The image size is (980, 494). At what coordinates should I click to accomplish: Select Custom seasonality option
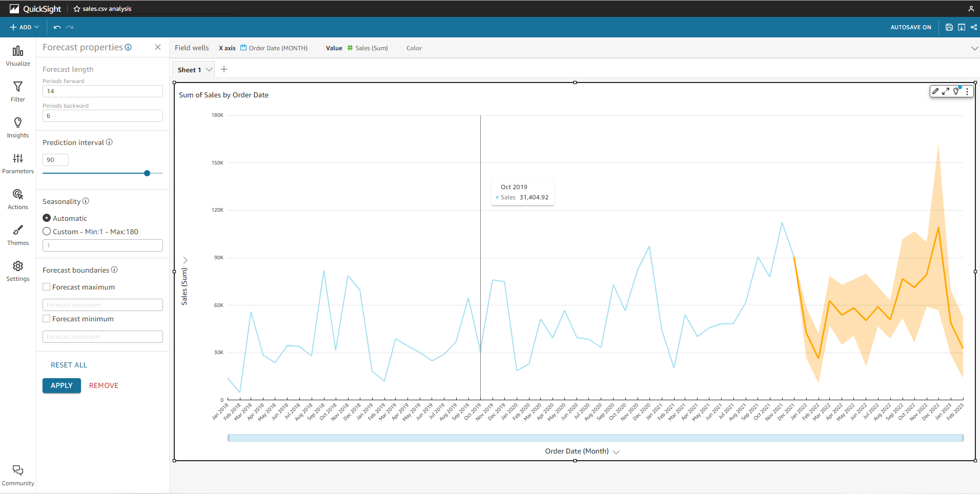47,231
